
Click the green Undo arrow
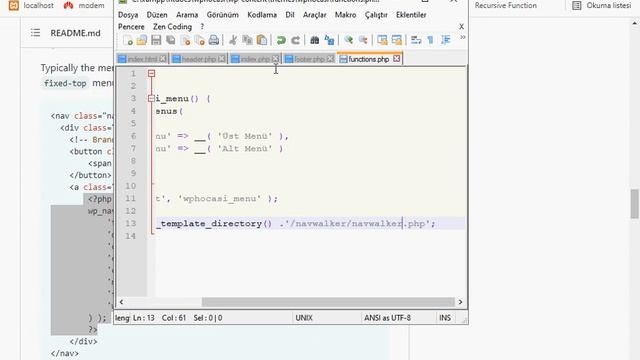[x=281, y=40]
